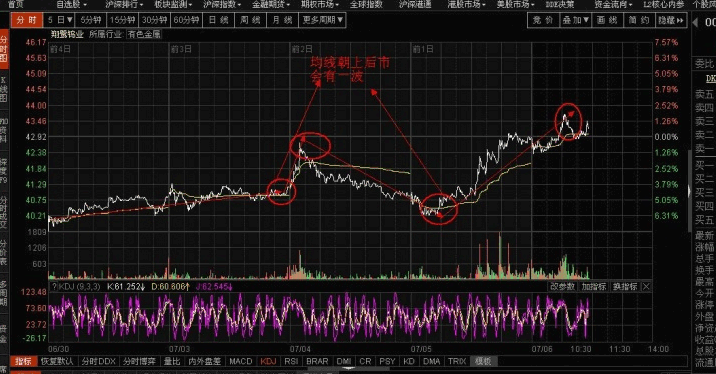Open the 更多周期 dropdown
This screenshot has height=374, width=716.
coord(322,20)
